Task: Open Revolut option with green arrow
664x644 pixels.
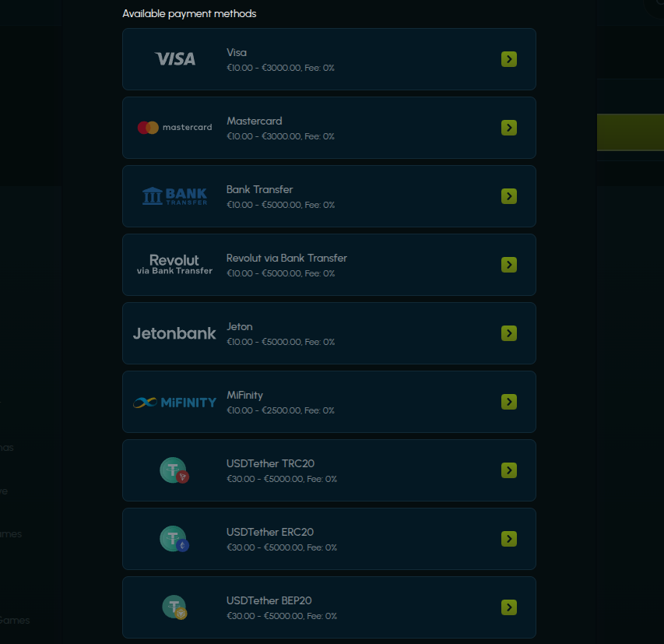Action: coord(509,265)
